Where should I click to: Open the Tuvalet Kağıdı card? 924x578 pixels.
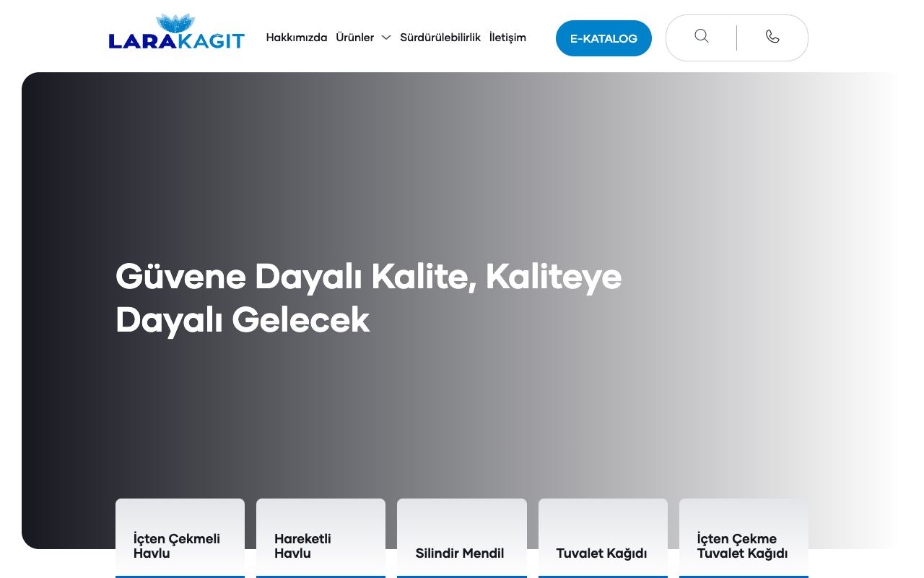pos(603,538)
